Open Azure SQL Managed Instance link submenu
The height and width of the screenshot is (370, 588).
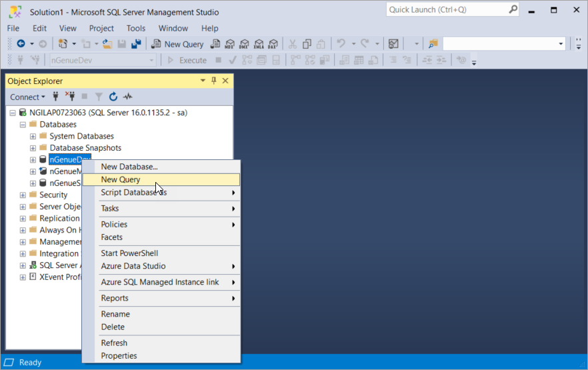(x=161, y=282)
